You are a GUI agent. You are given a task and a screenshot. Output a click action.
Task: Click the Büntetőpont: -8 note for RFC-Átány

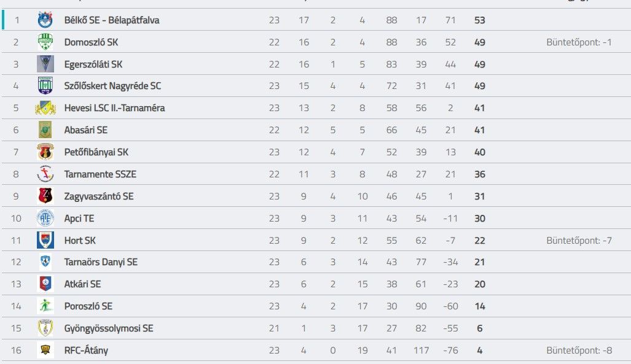579,350
